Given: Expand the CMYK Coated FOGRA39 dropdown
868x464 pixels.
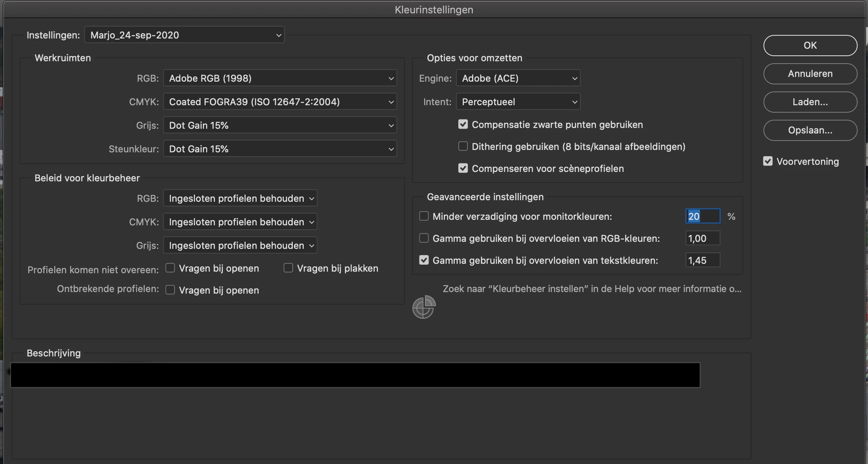Looking at the screenshot, I should (280, 102).
